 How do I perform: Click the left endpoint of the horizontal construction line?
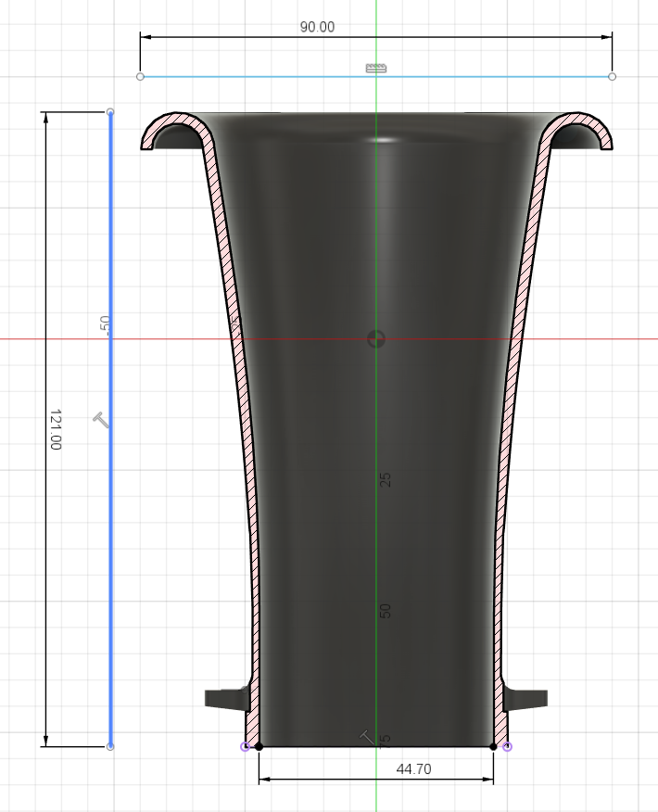(x=140, y=76)
